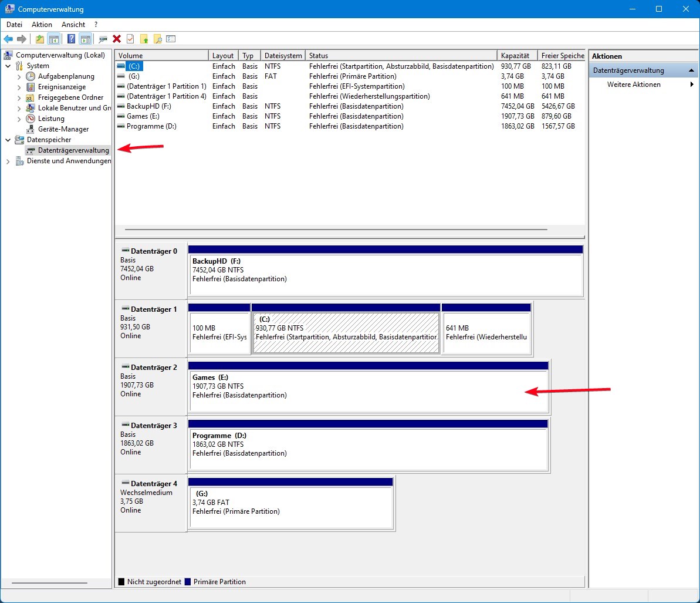Viewport: 700px width, 603px height.
Task: Select the Games (E:) partition block
Action: (x=368, y=388)
